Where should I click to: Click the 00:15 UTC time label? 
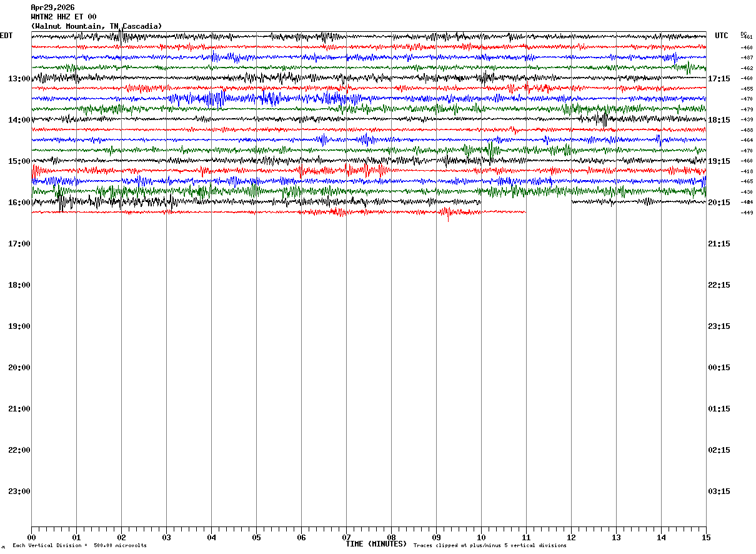click(x=719, y=368)
